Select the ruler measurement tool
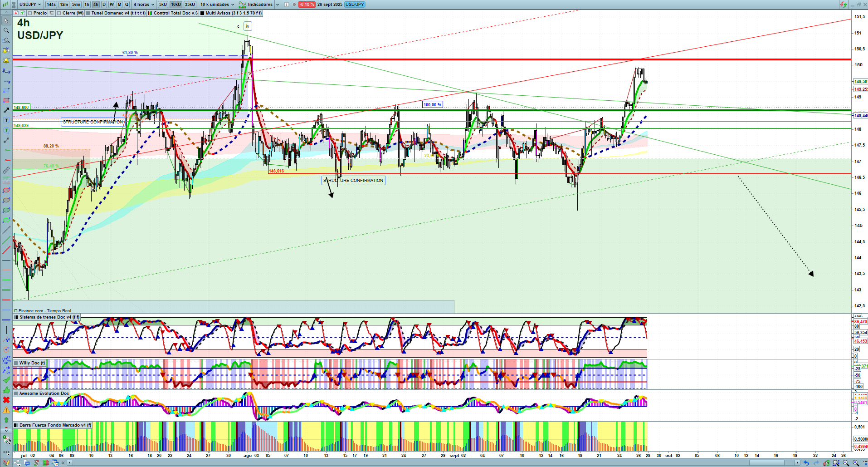868x467 pixels. pos(6,170)
